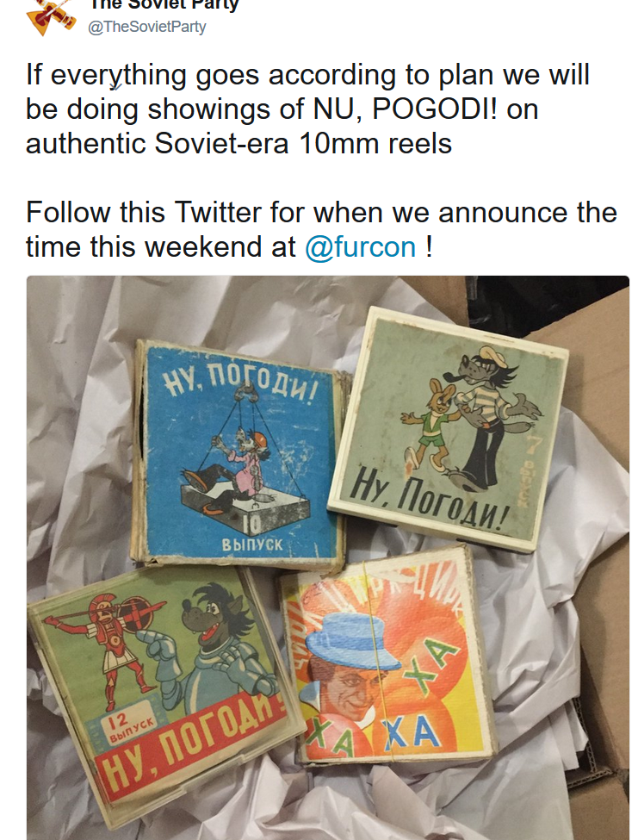
Task: Open the attached tweet photo
Action: click(x=327, y=557)
